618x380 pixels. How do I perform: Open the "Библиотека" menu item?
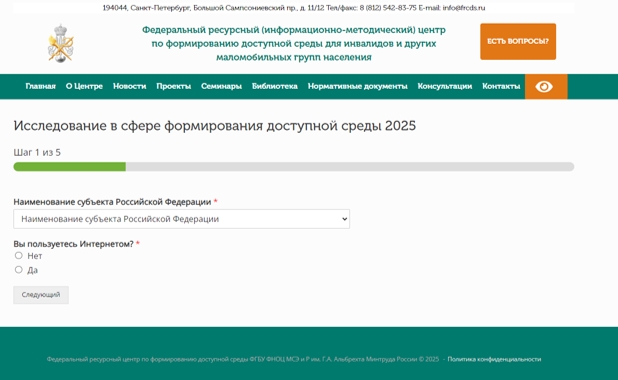click(275, 86)
